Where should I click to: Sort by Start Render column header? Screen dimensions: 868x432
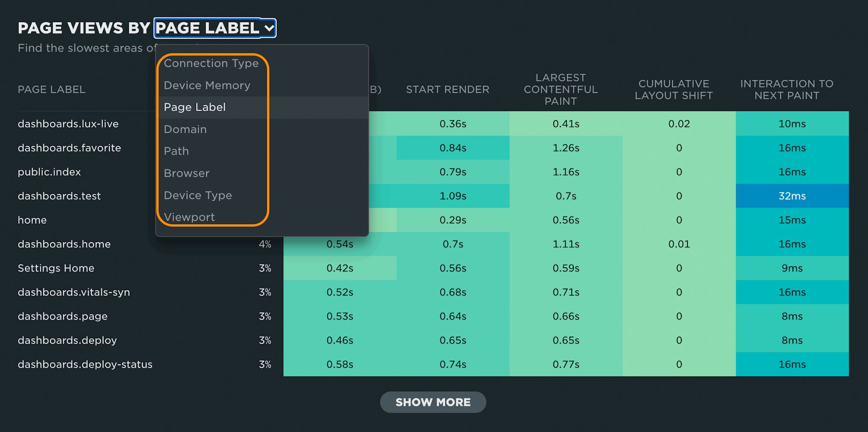pyautogui.click(x=447, y=89)
